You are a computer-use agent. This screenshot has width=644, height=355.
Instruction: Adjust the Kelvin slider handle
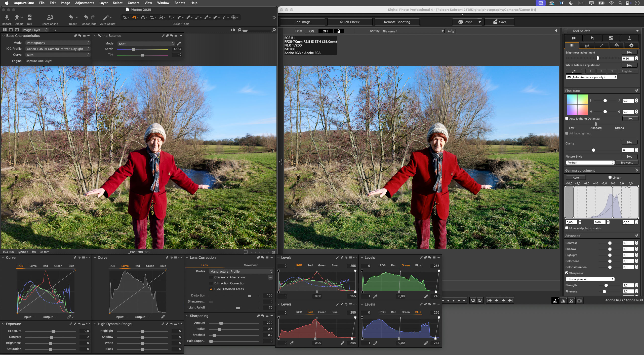pos(134,49)
